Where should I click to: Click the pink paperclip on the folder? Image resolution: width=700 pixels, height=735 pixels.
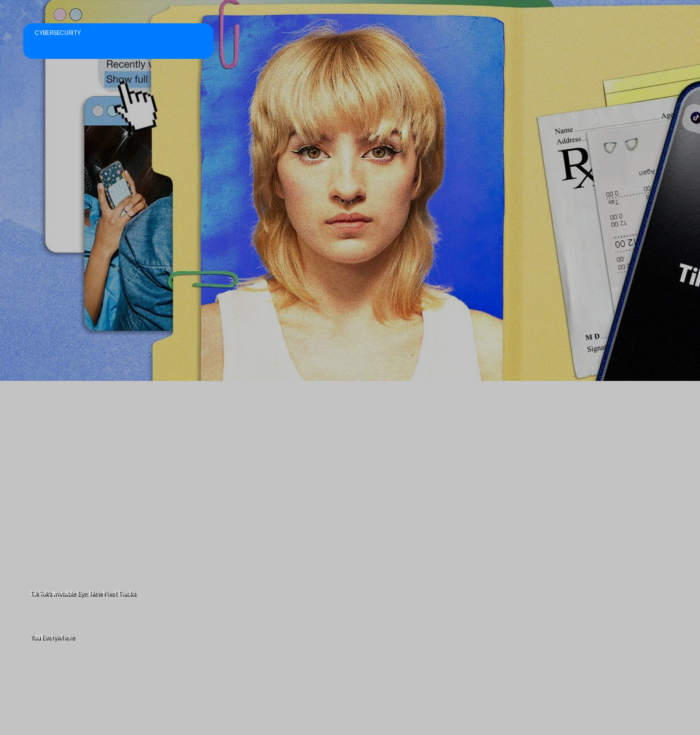(x=228, y=34)
